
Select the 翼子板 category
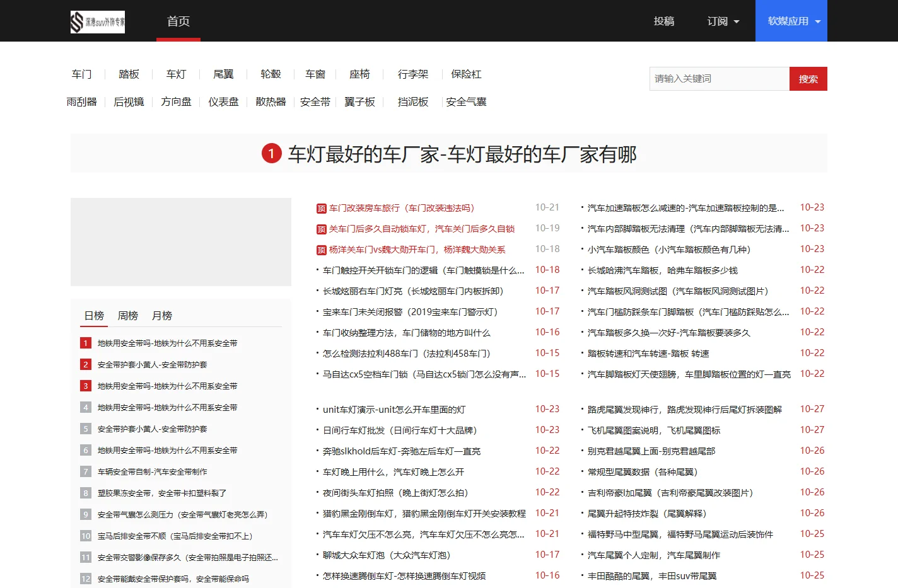tap(360, 102)
